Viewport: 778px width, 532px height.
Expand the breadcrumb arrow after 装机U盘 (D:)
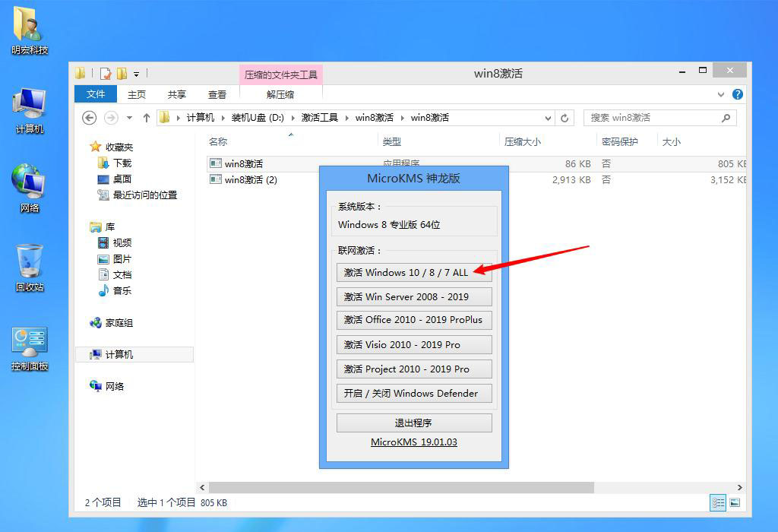click(293, 118)
